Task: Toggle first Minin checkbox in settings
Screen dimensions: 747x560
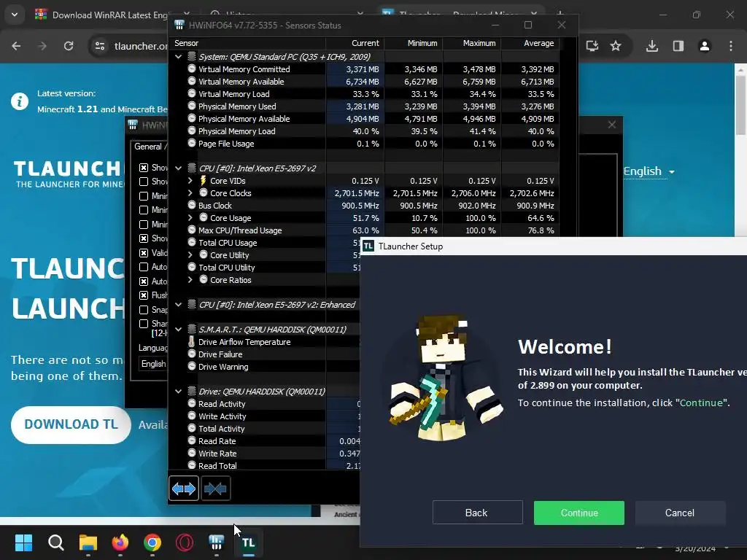Action: click(x=144, y=195)
